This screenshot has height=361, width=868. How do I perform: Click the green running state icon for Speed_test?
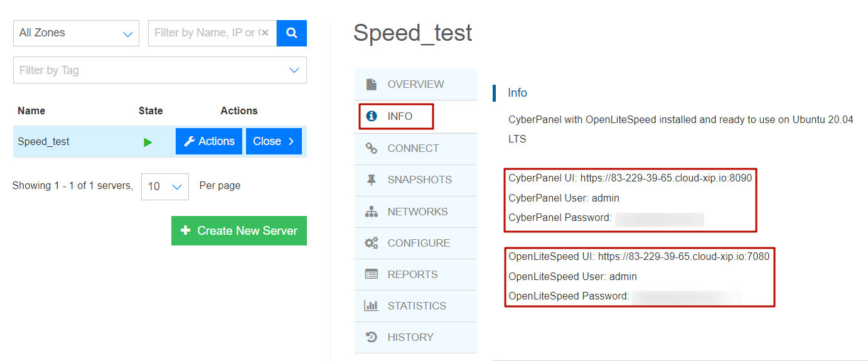tap(147, 142)
